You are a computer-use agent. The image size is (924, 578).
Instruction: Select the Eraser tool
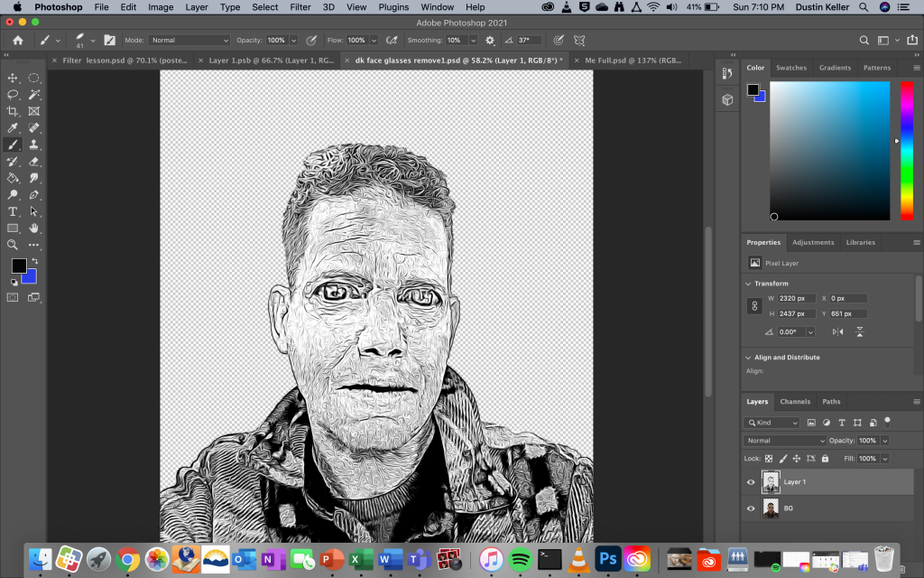34,162
